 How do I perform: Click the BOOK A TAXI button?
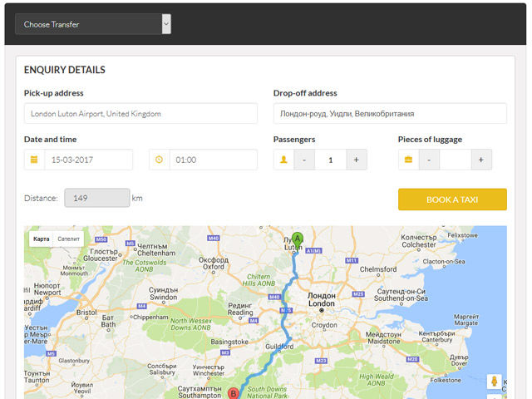452,199
